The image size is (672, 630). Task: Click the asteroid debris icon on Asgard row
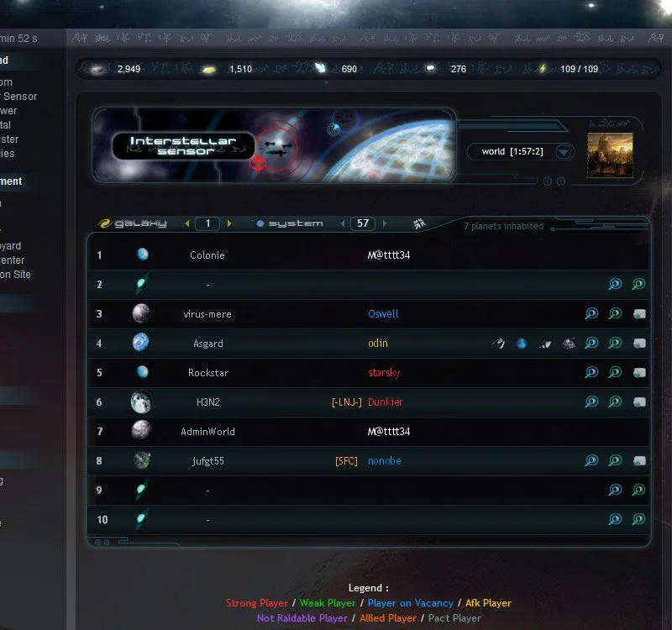569,344
